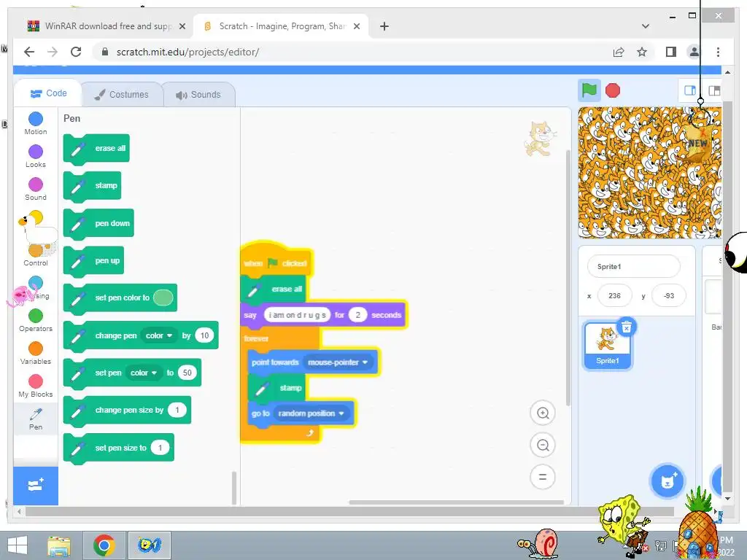This screenshot has height=560, width=747.
Task: Close the WinRAR browser tab
Action: [182, 26]
